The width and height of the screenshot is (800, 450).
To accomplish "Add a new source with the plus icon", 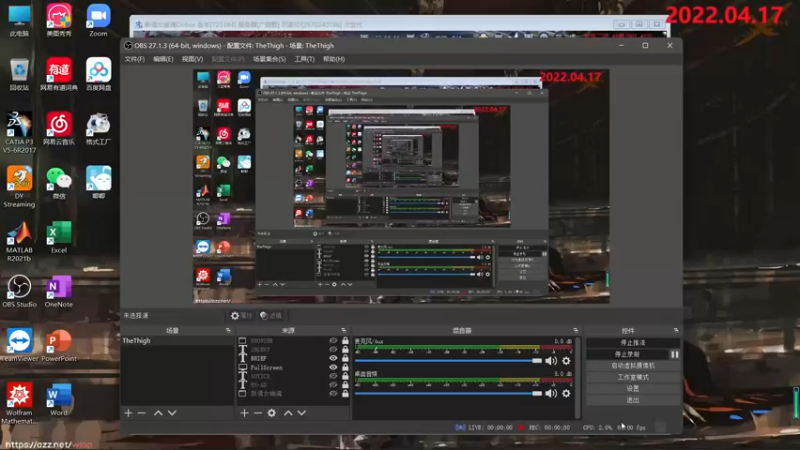I will (x=244, y=413).
